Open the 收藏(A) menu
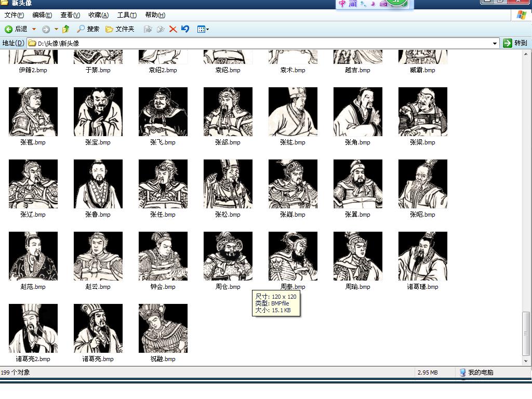 tap(98, 15)
